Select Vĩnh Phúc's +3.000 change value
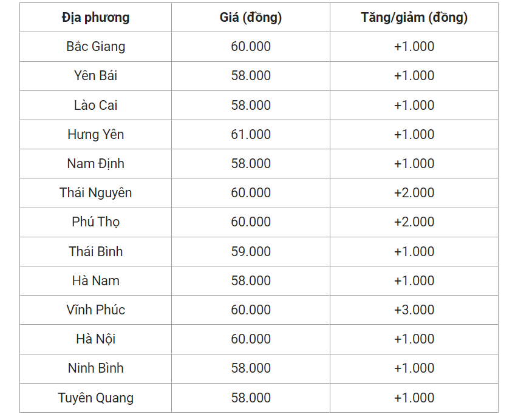Viewport: 518px width, 420px height. [414, 310]
